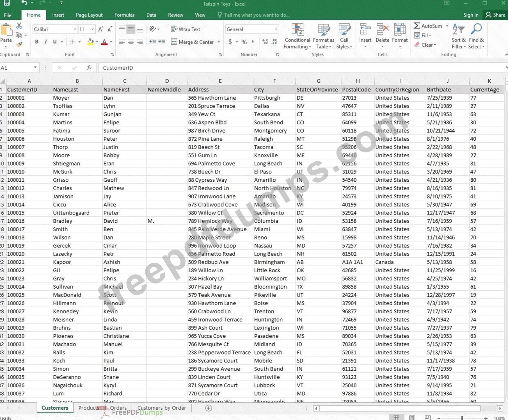Copy selection with the Copy icon
The image size is (508, 420).
pyautogui.click(x=19, y=35)
